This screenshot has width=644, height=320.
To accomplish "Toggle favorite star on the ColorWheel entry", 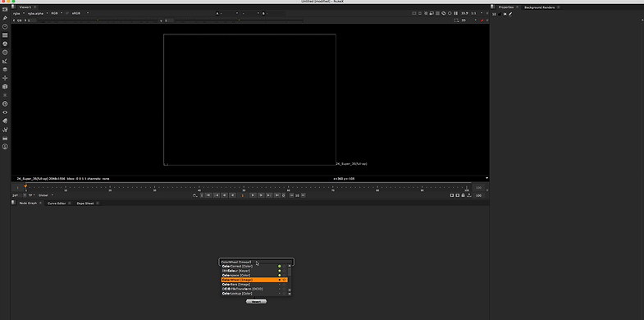I will [x=284, y=280].
